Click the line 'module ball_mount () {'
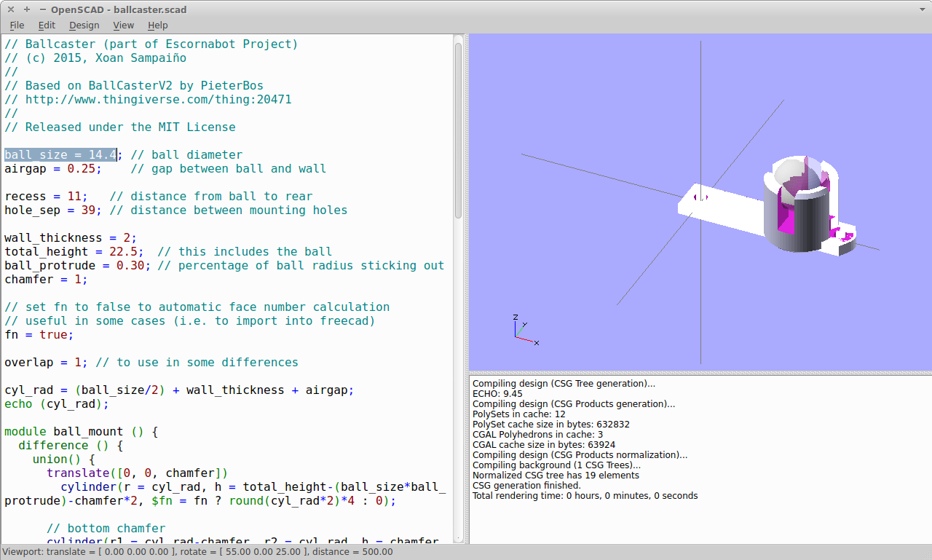Screen dimensions: 932x560 point(81,431)
